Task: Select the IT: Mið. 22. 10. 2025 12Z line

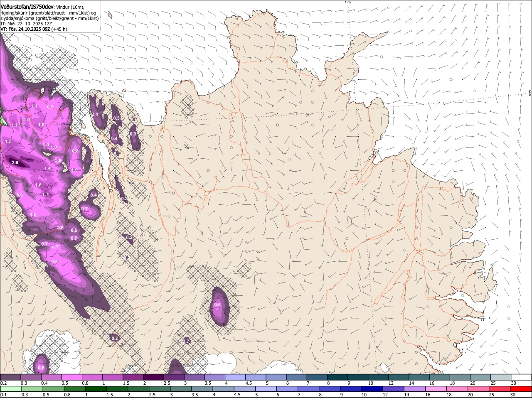Action: (25, 24)
